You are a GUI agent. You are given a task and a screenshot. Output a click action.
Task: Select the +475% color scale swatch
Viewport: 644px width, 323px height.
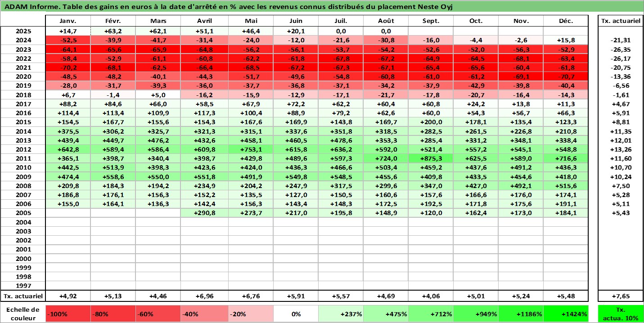pos(386,314)
